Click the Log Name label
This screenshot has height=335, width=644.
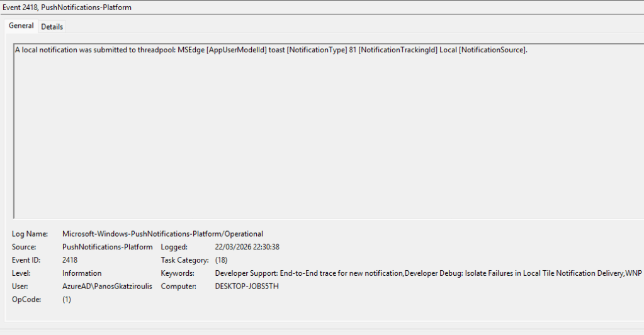point(30,234)
